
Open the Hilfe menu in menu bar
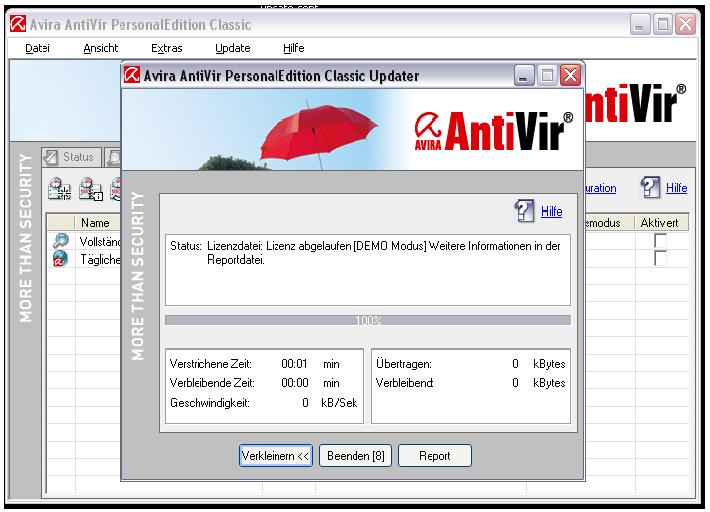click(293, 48)
